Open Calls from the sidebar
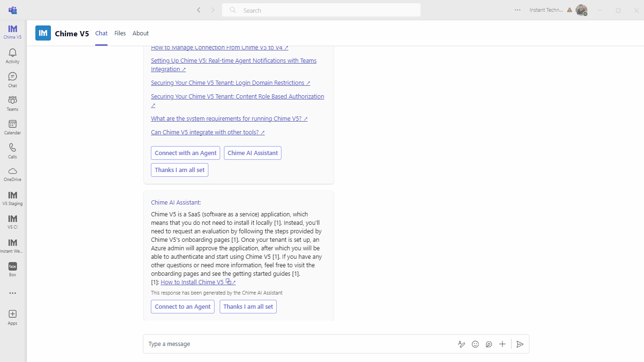This screenshot has height=362, width=644. pos(13,150)
